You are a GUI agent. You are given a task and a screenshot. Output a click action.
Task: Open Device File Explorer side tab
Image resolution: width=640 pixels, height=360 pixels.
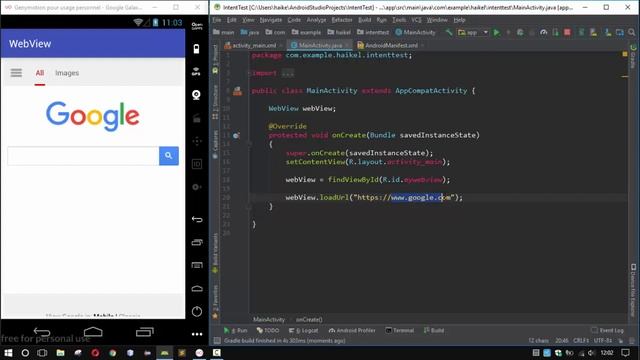pyautogui.click(x=633, y=290)
